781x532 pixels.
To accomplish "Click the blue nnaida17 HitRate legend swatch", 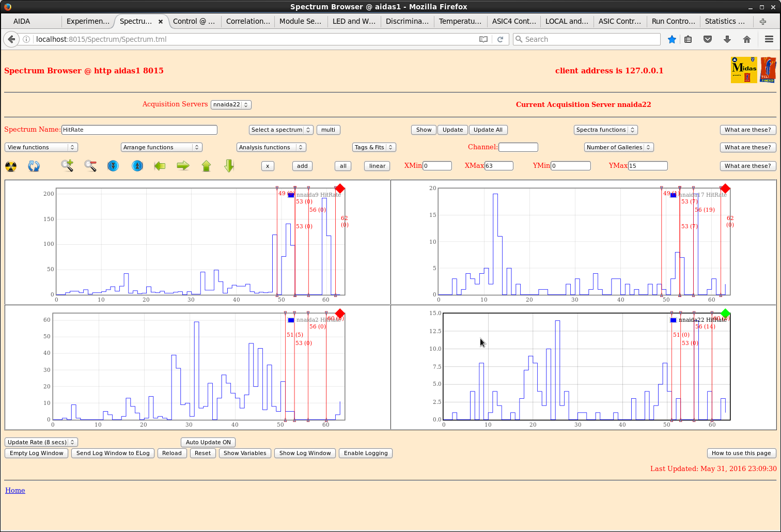I will (x=673, y=195).
